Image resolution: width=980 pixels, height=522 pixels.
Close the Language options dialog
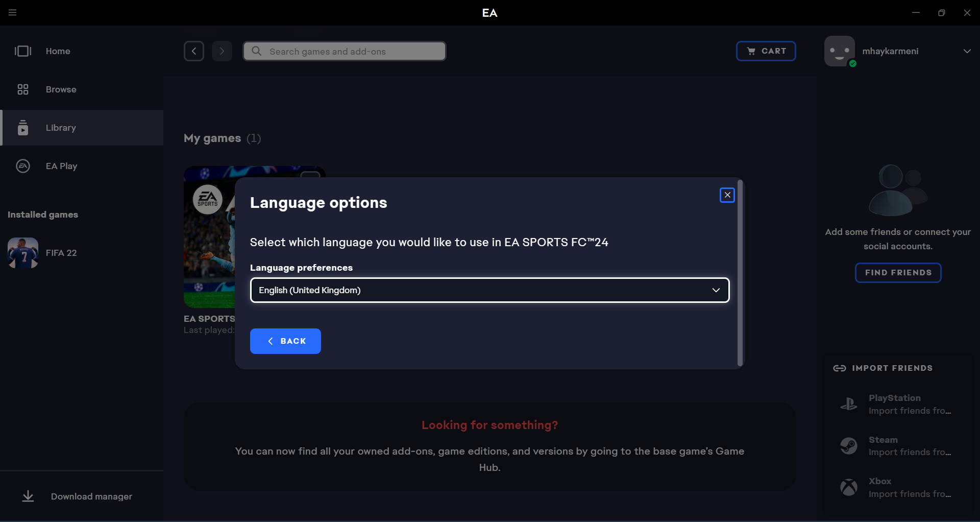(727, 195)
